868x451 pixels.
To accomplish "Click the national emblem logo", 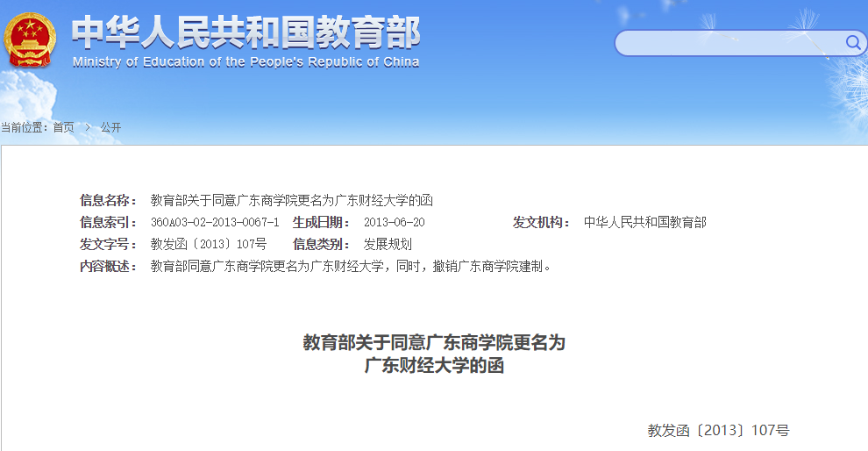I will click(x=30, y=41).
